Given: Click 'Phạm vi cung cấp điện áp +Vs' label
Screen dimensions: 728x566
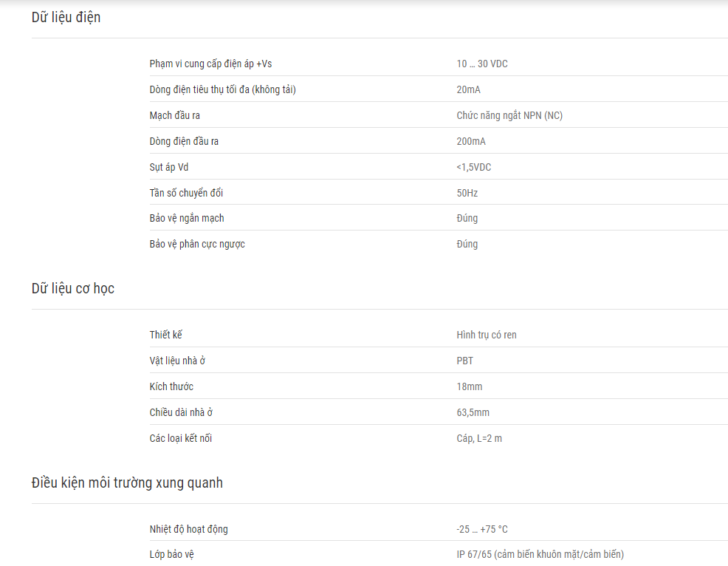Looking at the screenshot, I should click(x=210, y=64).
